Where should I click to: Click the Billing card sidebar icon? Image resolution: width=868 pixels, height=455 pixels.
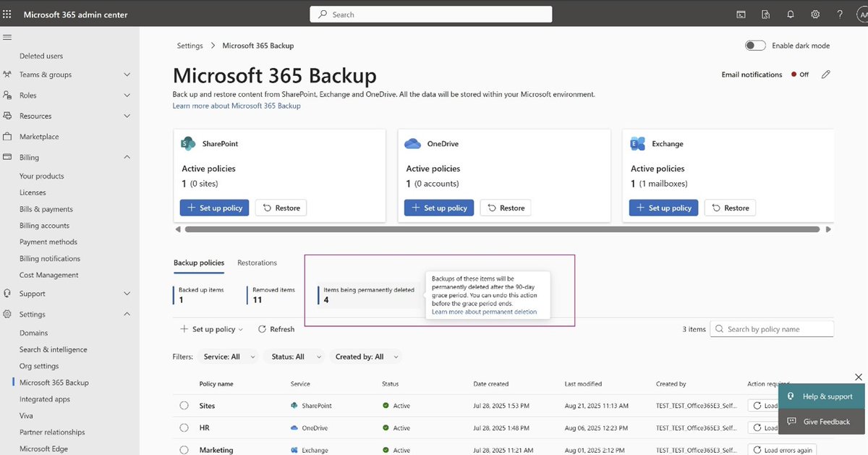pos(7,157)
